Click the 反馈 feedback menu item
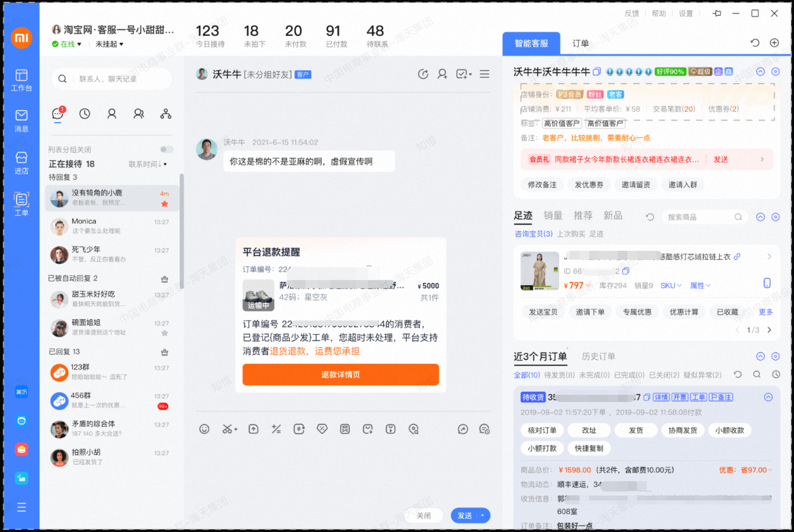Image resolution: width=794 pixels, height=532 pixels. pos(632,14)
